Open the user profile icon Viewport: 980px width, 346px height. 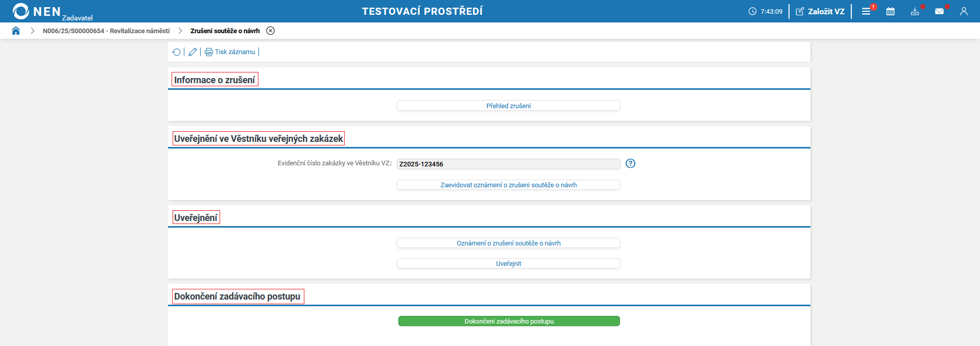[964, 11]
